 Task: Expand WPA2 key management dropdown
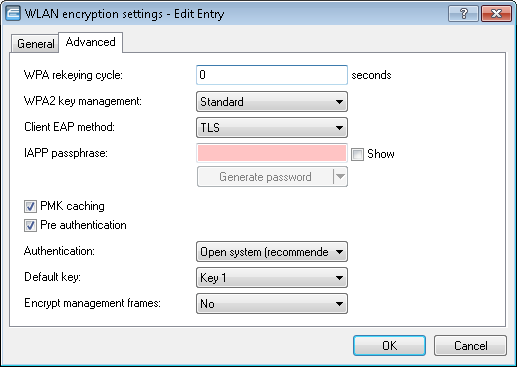(272, 102)
